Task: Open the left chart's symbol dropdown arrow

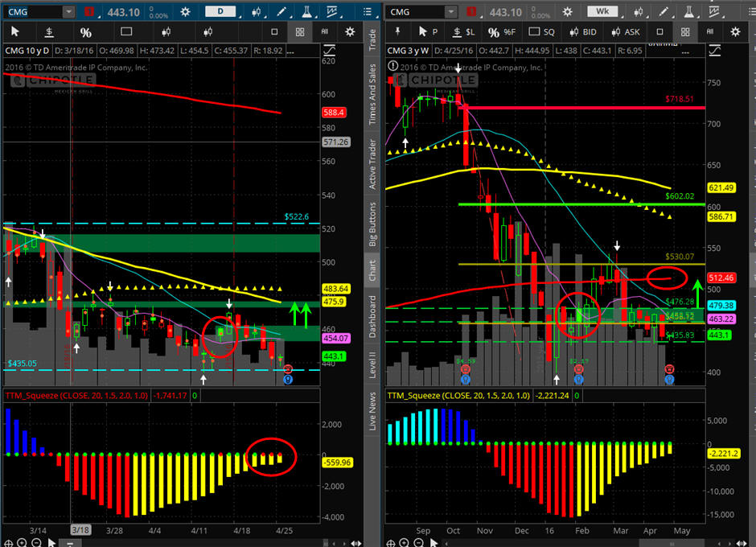Action: 68,12
